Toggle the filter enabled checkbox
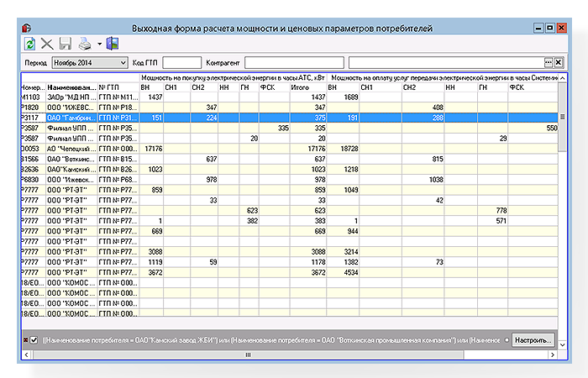The width and height of the screenshot is (588, 378). click(34, 340)
